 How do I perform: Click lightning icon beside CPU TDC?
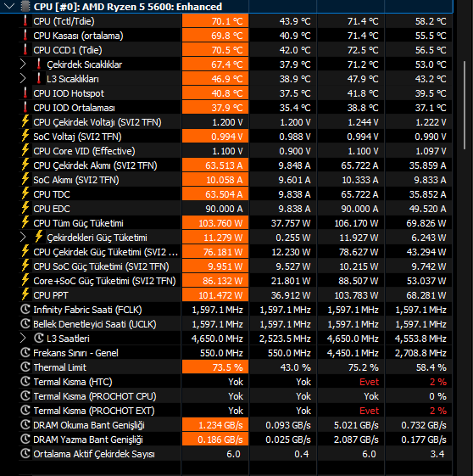(x=25, y=193)
